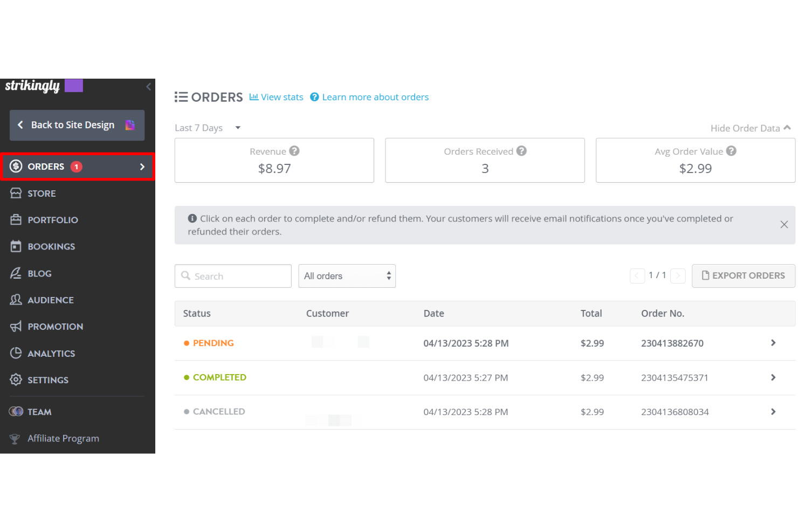
Task: Select Team in the sidebar
Action: click(x=39, y=411)
